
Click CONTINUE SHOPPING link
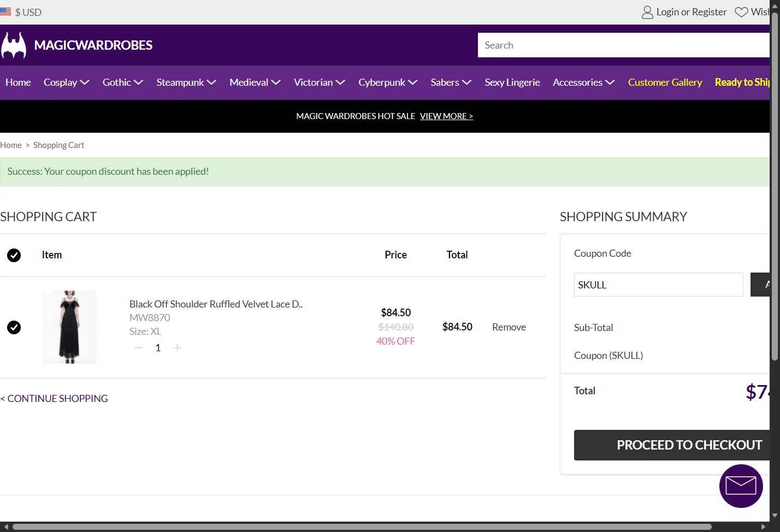coord(54,399)
